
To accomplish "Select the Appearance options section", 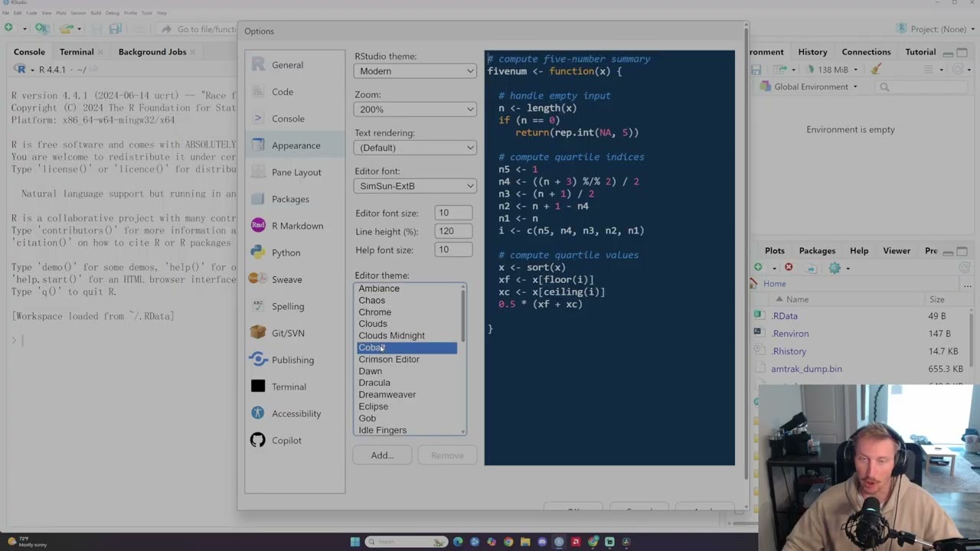I will tap(295, 145).
